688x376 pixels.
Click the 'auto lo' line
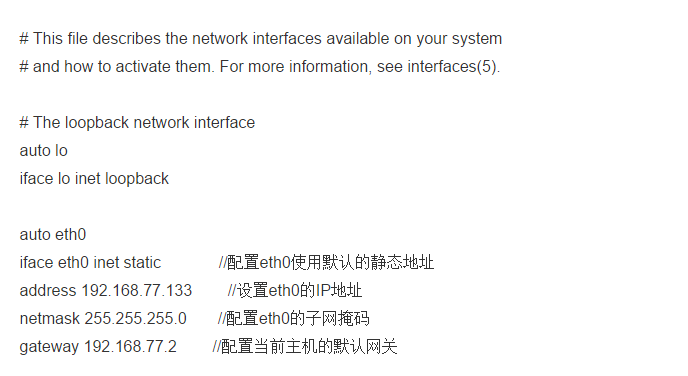[x=43, y=150]
